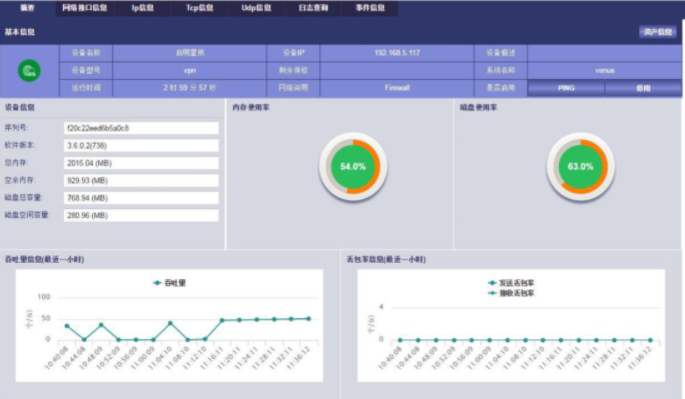Click the green VPN device icon
This screenshot has width=685, height=399.
(x=29, y=71)
